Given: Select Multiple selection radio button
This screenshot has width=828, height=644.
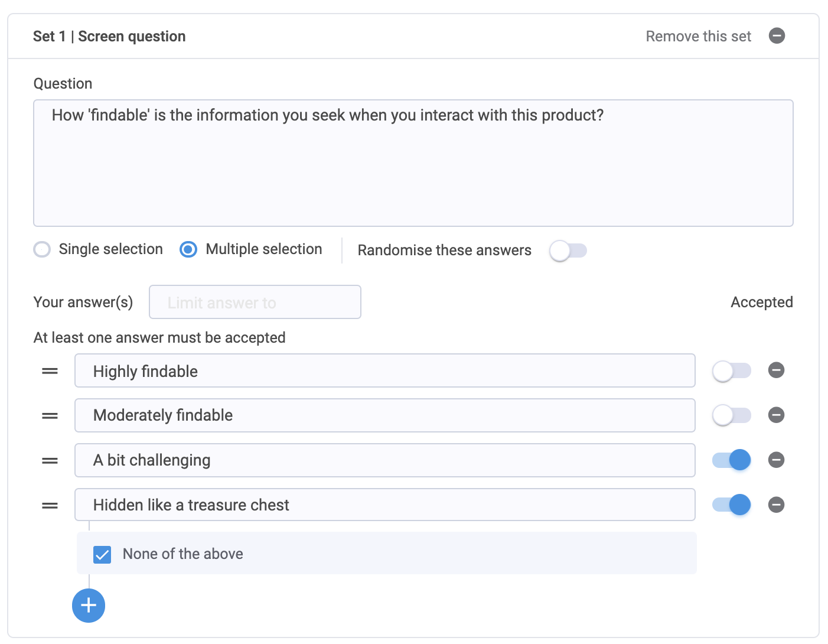Looking at the screenshot, I should click(x=188, y=249).
